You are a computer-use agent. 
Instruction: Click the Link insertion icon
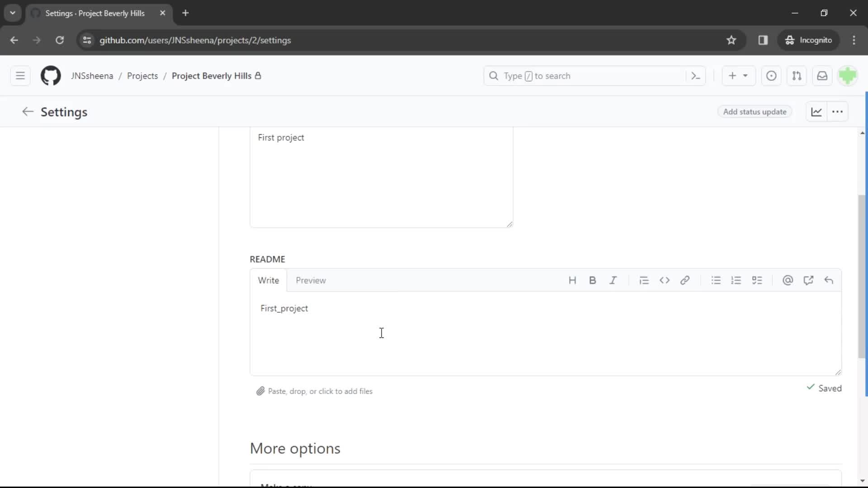(685, 280)
